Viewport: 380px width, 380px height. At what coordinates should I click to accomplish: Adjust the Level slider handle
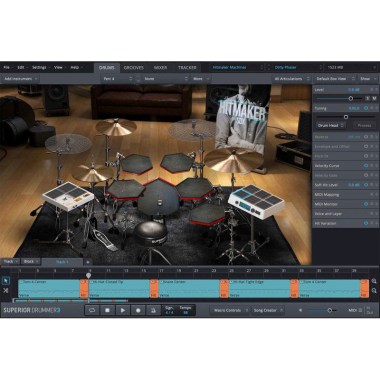coord(351,99)
